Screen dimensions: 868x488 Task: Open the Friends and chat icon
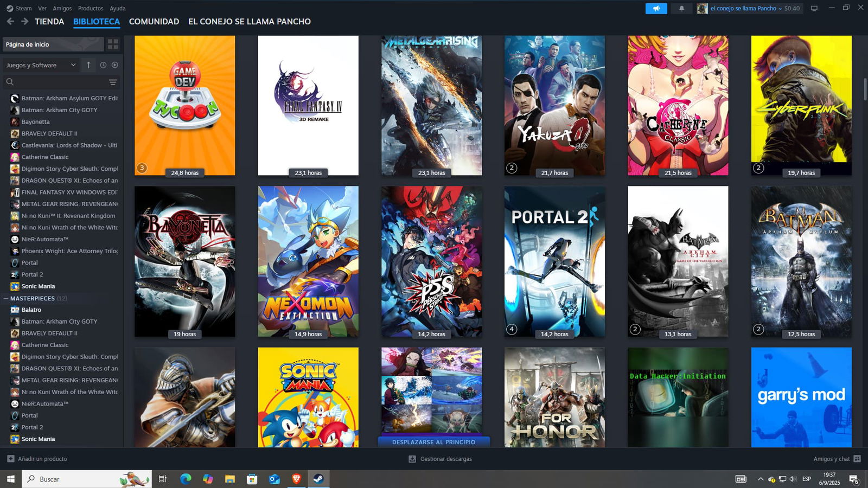tap(857, 459)
